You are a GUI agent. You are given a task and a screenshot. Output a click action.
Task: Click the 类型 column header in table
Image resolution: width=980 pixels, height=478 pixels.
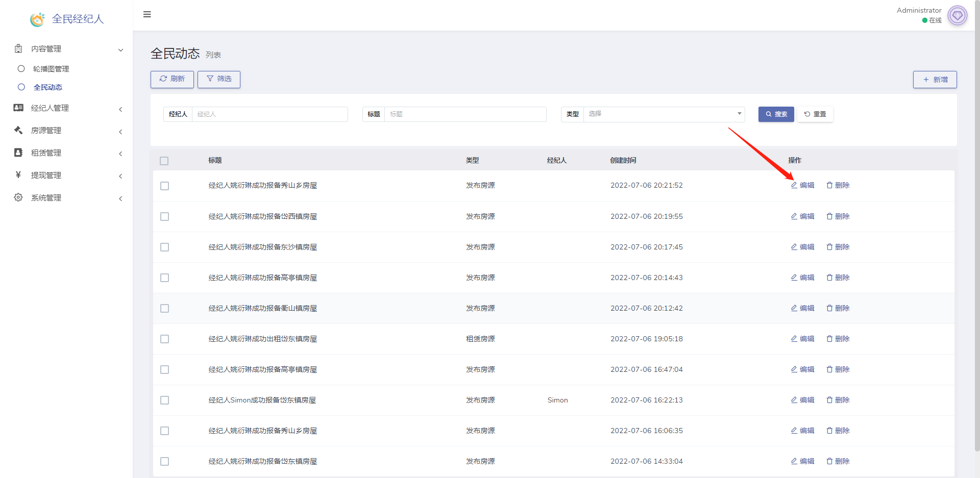472,160
